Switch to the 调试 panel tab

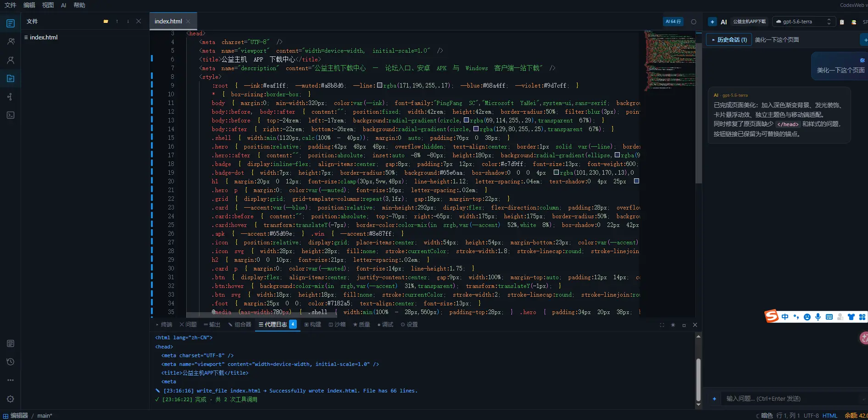(385, 325)
